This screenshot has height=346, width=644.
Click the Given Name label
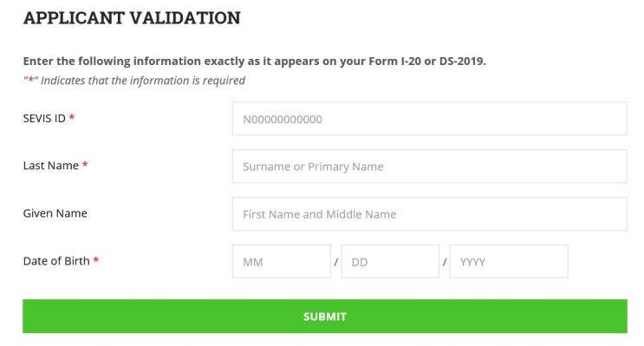(x=55, y=213)
